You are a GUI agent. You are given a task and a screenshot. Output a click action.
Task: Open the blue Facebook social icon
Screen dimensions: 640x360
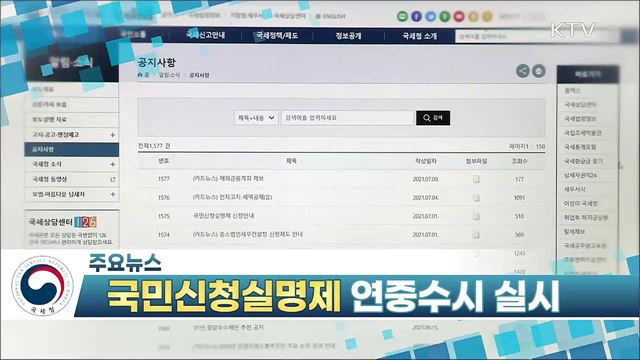[x=416, y=16]
